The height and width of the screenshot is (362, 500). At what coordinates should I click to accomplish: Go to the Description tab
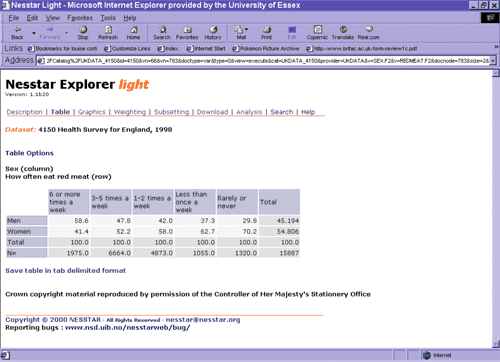pyautogui.click(x=25, y=112)
